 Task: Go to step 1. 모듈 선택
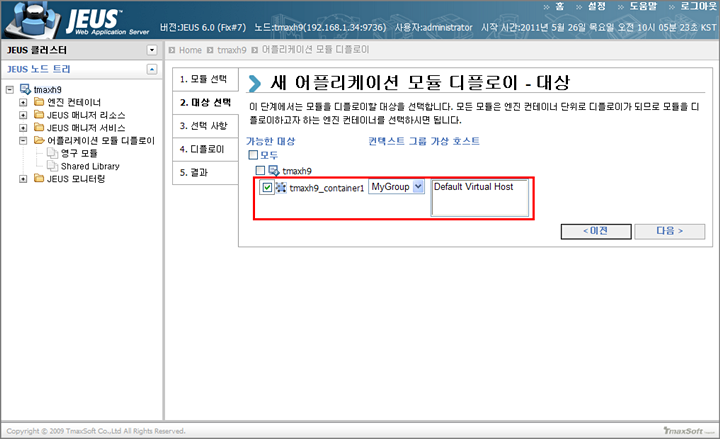coord(205,79)
